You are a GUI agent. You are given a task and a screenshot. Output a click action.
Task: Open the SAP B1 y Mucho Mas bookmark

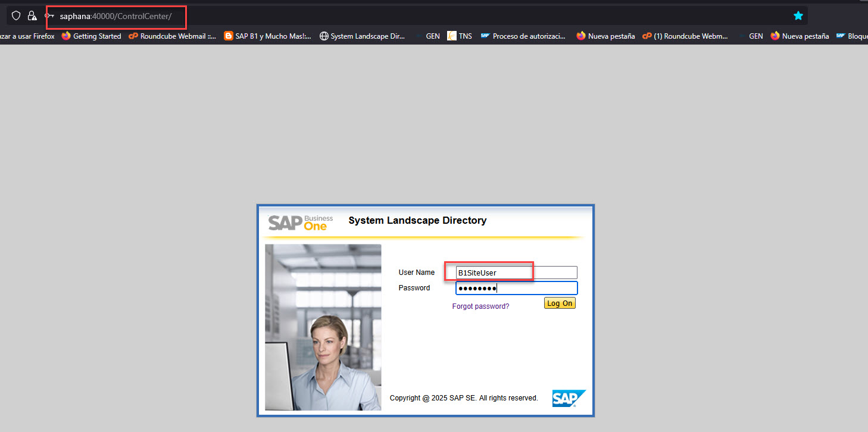(x=267, y=36)
